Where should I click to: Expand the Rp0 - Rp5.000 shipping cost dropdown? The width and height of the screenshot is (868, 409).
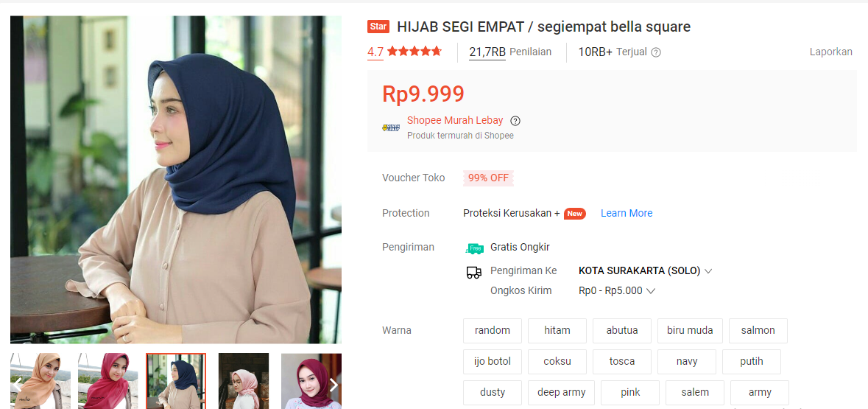coord(617,290)
